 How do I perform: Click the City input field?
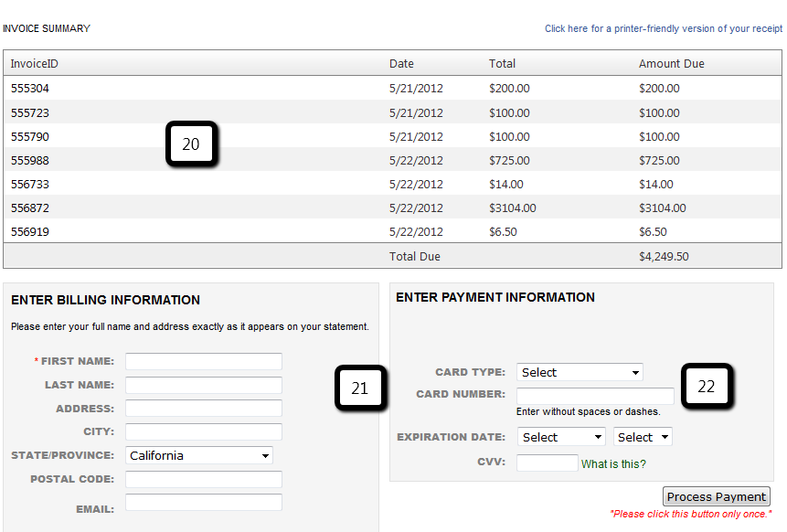coord(203,431)
